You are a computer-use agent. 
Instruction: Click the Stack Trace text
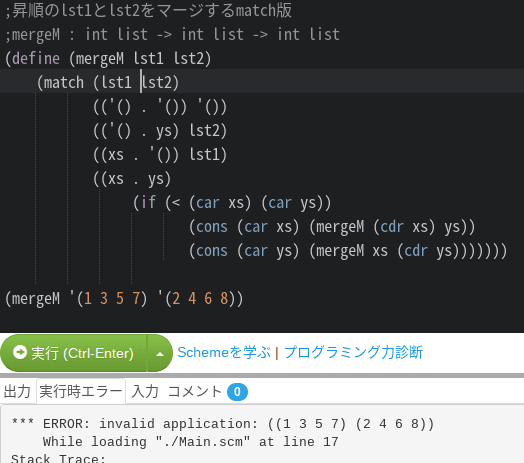click(58, 458)
